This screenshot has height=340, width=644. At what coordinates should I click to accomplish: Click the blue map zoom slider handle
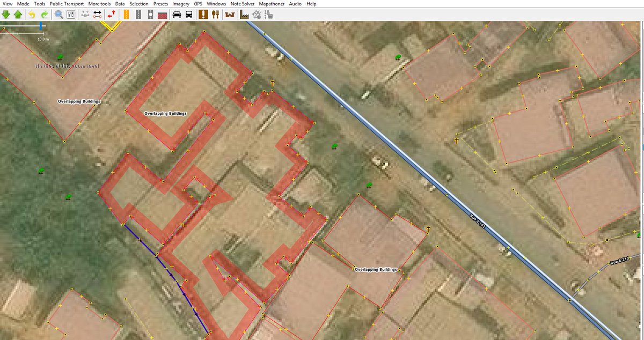tap(40, 25)
